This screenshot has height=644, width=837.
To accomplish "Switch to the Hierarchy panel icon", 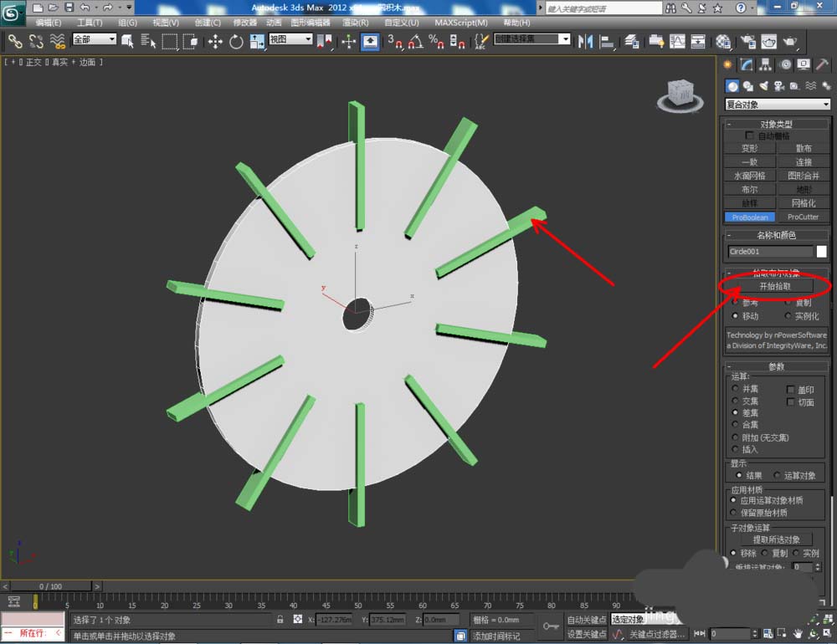I will coord(766,65).
